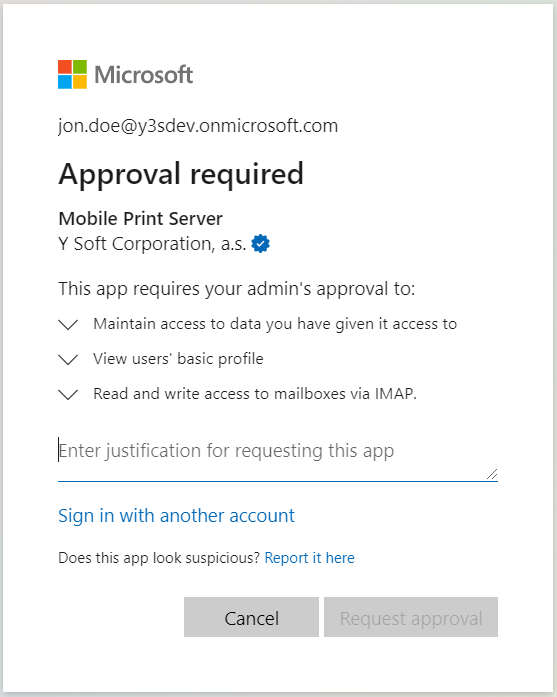Open Sign in with another account

[x=176, y=516]
